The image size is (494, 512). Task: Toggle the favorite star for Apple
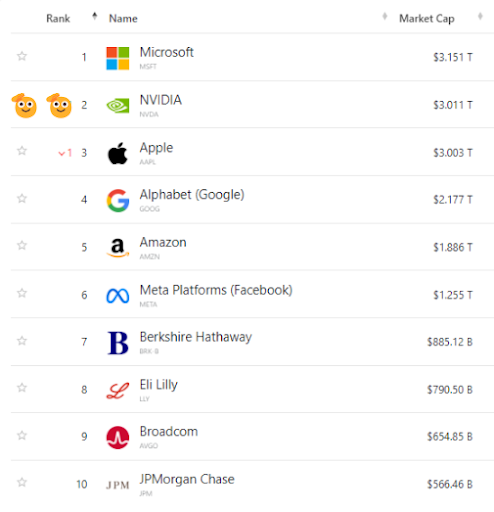(x=22, y=151)
